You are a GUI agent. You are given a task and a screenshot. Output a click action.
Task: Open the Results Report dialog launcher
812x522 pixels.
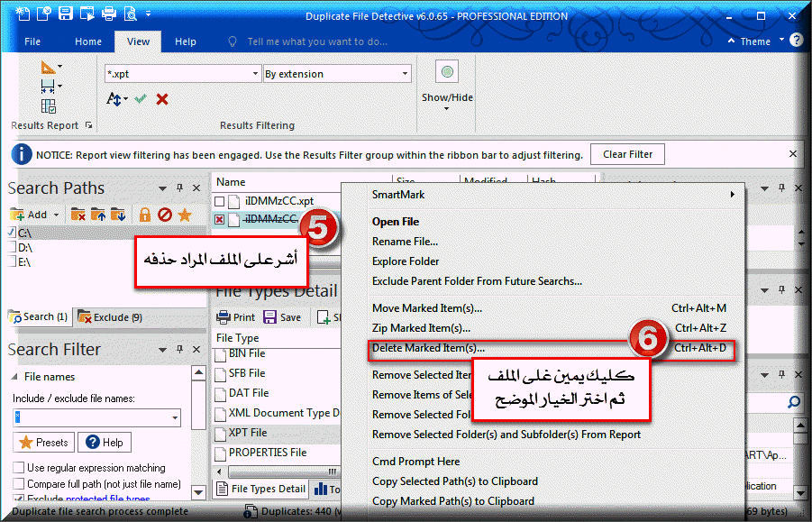pos(89,125)
